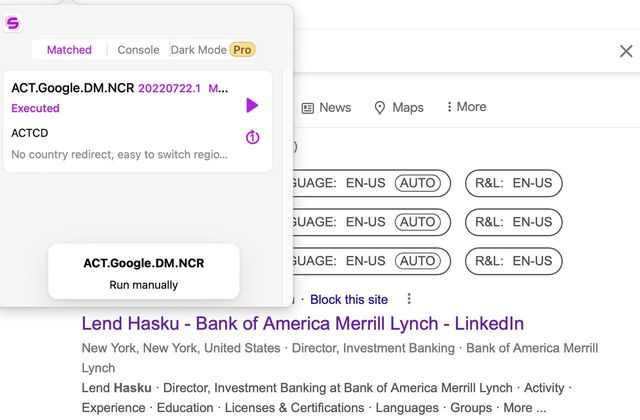Open the ACT.Google.DM.NCR script title
This screenshot has width=640, height=420.
pos(73,88)
